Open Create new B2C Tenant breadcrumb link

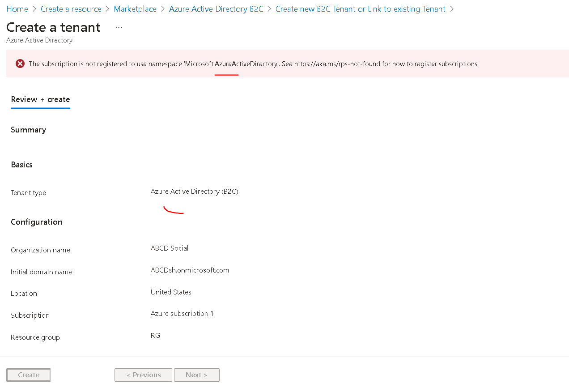361,9
